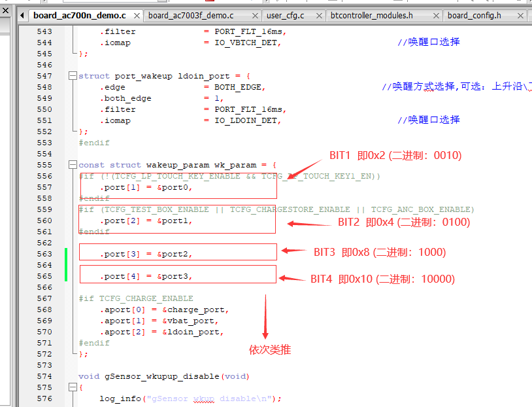
Task: Collapse the wk_param struct fold marker
Action: (x=73, y=165)
